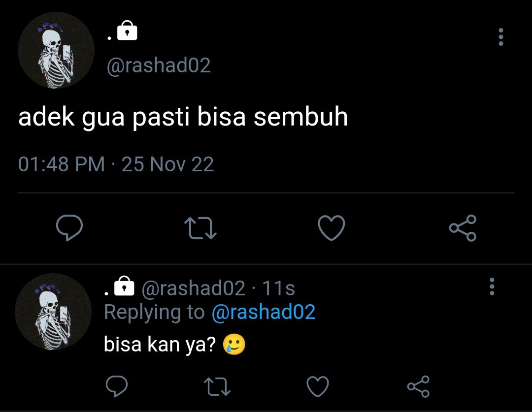This screenshot has width=532, height=412.
Task: Tap the @rashad02 handle under main tweet name
Action: click(159, 65)
